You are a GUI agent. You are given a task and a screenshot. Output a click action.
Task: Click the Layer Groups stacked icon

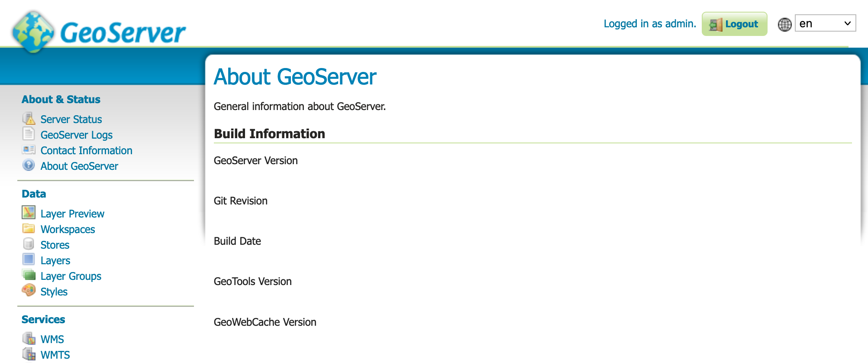29,275
